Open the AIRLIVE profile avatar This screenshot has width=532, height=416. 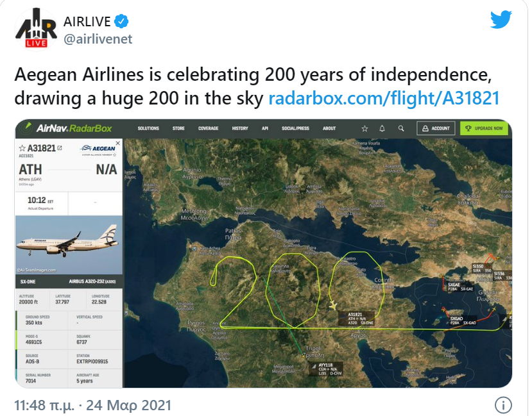coord(31,30)
